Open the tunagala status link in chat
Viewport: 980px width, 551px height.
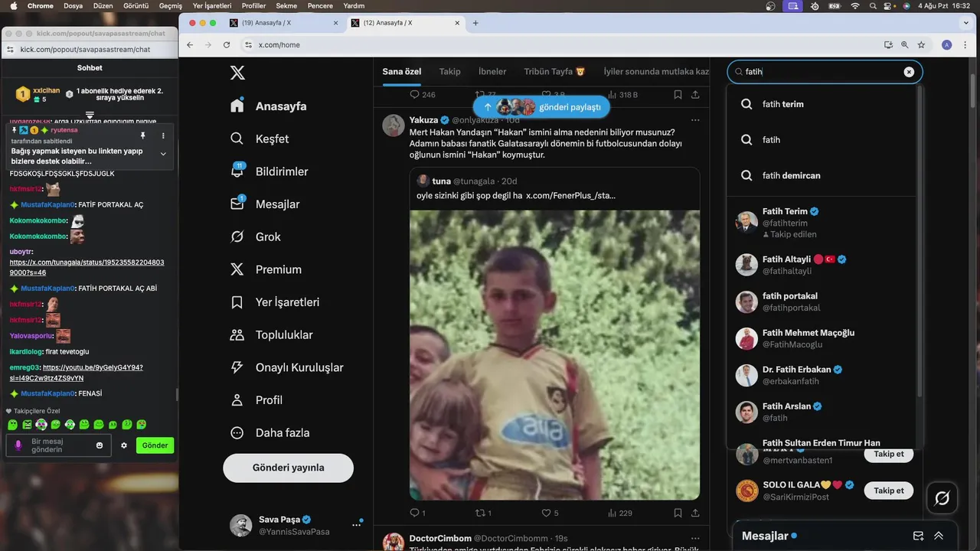87,267
